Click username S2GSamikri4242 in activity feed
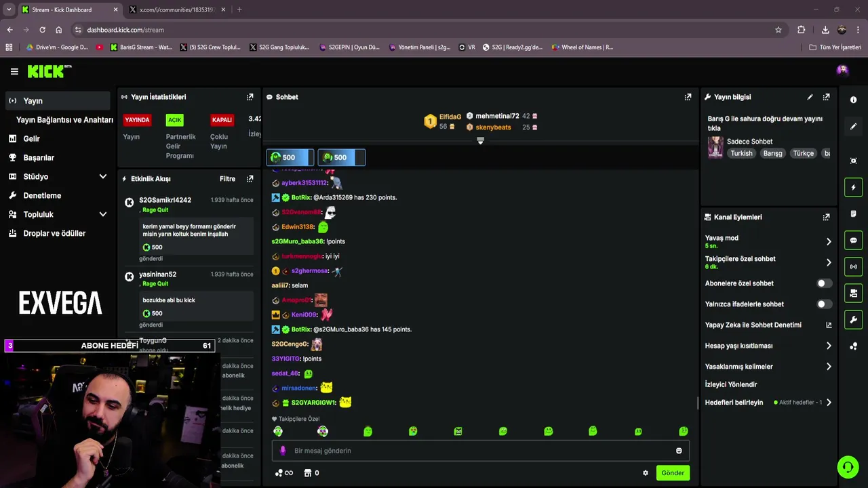The height and width of the screenshot is (488, 868). pos(165,201)
